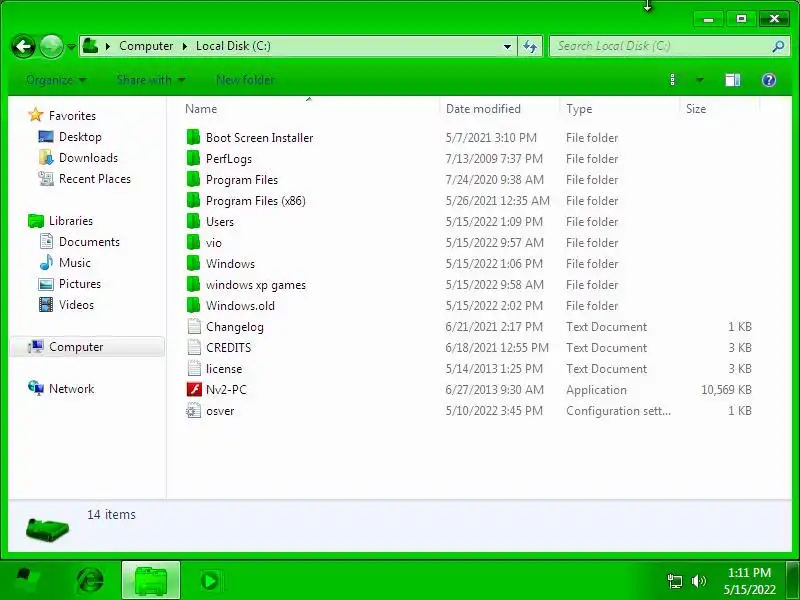Click the Configuration sett... type cell
800x600 pixels.
pos(618,411)
